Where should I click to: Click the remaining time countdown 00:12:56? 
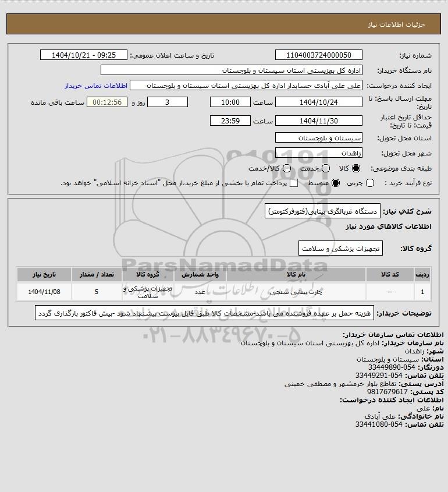point(107,102)
